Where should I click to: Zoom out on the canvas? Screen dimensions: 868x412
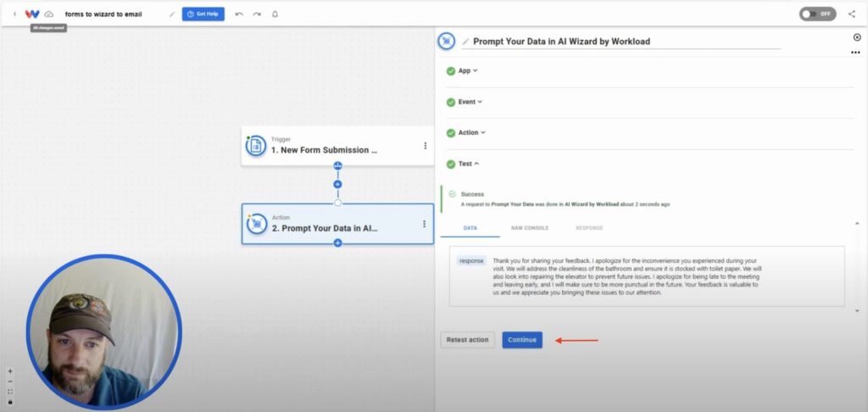pyautogui.click(x=10, y=381)
